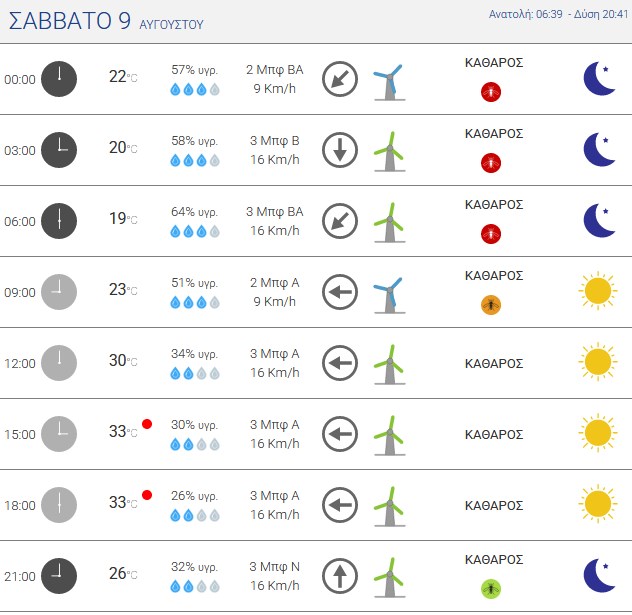Click the crescent moon icon at 00:00

599,79
